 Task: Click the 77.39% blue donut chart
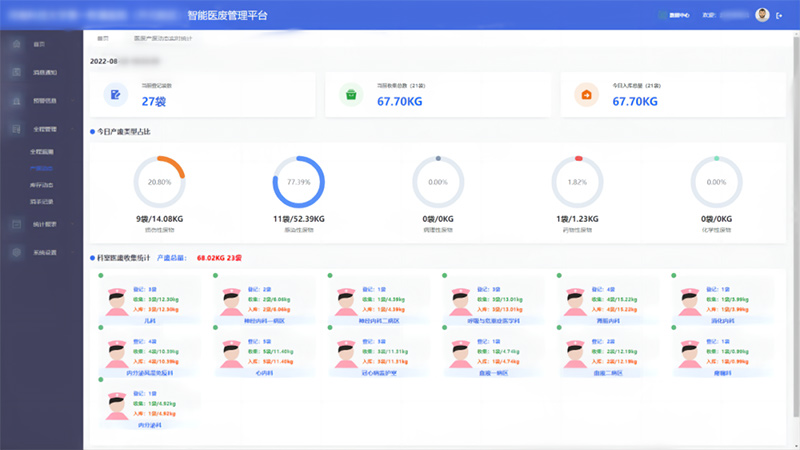299,183
